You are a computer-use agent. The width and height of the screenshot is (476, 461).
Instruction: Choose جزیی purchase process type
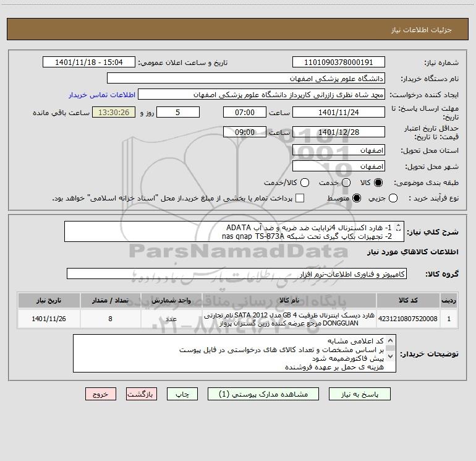(x=393, y=198)
